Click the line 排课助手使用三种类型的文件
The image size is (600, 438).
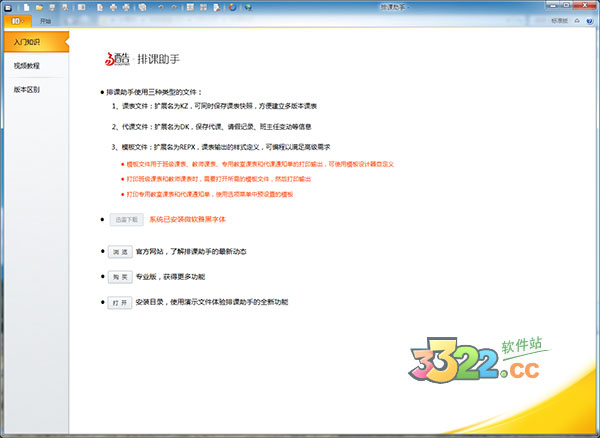tap(154, 92)
